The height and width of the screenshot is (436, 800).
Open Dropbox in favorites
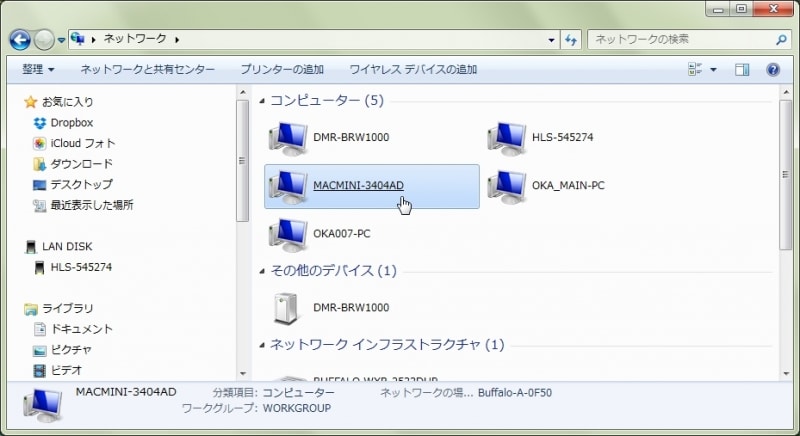pos(71,122)
